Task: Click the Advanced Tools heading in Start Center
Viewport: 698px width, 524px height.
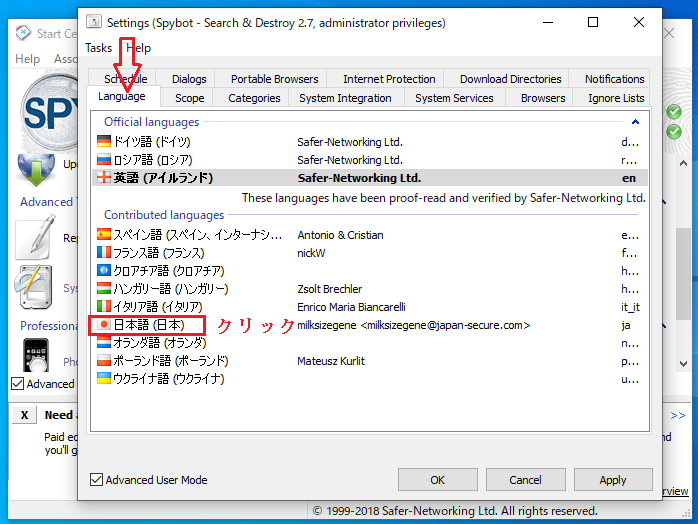Action: click(48, 202)
